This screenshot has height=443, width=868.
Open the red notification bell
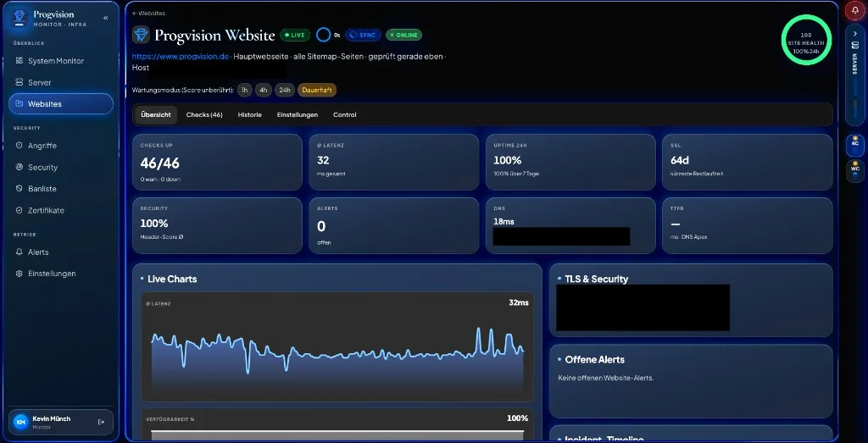pyautogui.click(x=855, y=10)
